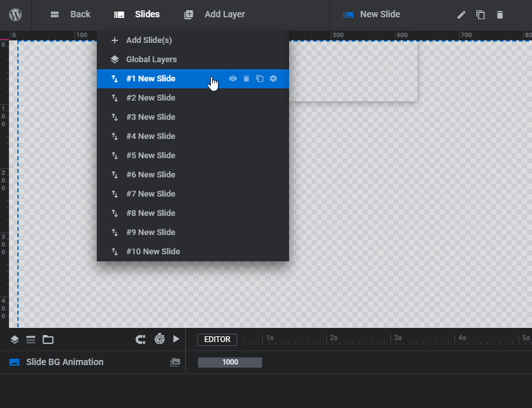Viewport: 532px width, 408px height.
Task: Click reorder arrows of #5 New Slide
Action: (115, 156)
